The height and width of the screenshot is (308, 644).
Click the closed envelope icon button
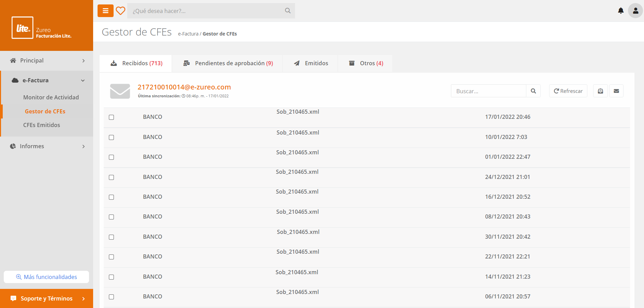tap(616, 91)
